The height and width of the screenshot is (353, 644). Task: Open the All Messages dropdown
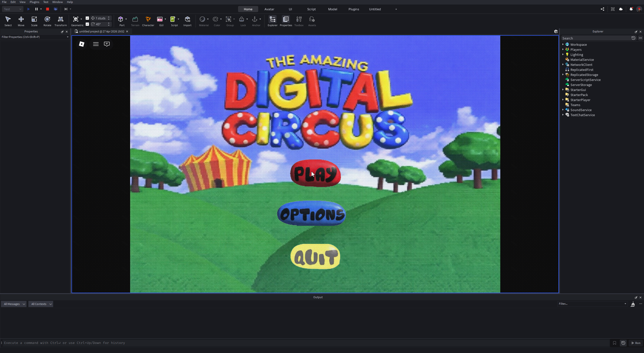(x=14, y=304)
